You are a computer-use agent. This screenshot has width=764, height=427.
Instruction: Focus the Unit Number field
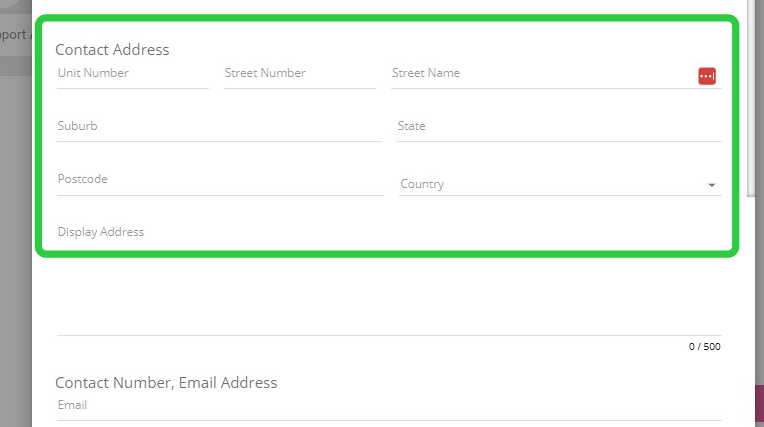[x=132, y=74]
